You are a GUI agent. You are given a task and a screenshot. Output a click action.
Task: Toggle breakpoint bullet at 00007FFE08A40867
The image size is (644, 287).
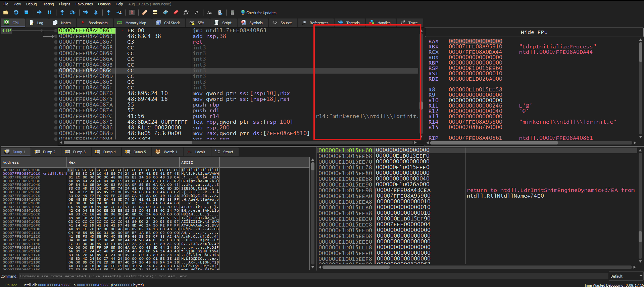click(56, 42)
